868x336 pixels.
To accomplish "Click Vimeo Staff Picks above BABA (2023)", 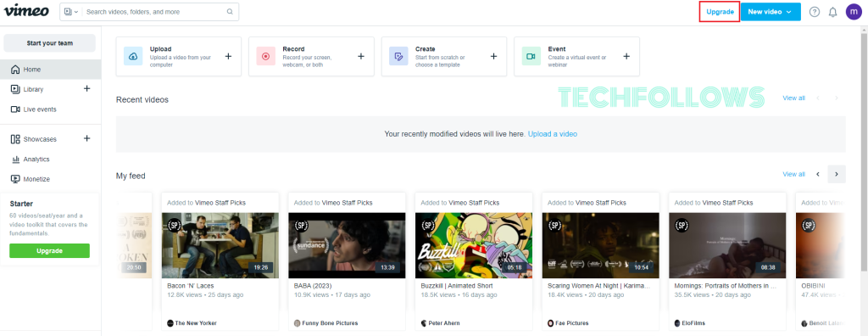I will [347, 203].
